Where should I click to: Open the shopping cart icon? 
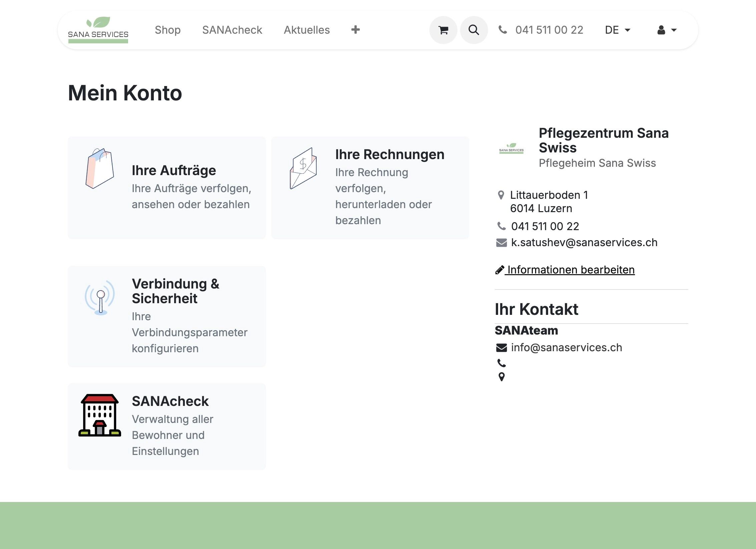click(443, 30)
